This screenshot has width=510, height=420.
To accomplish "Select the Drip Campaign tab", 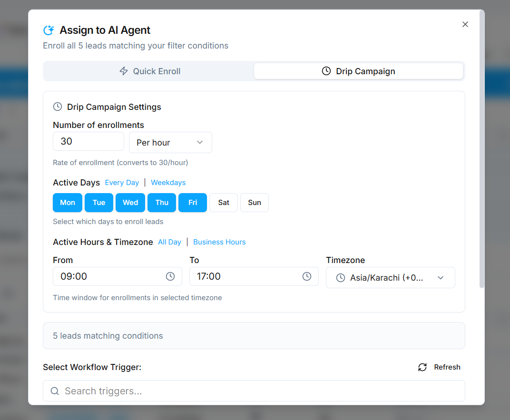I will tap(358, 71).
